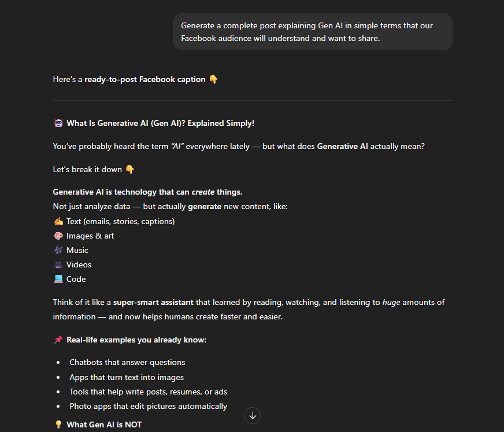This screenshot has width=504, height=432.
Task: Select the bullet item Chatbots that answer questions
Action: pos(127,362)
